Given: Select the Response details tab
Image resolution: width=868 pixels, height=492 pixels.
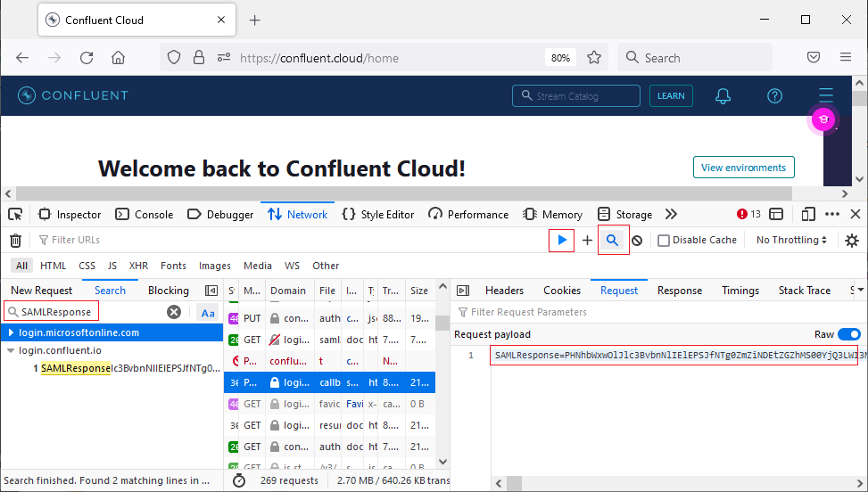Looking at the screenshot, I should [680, 291].
